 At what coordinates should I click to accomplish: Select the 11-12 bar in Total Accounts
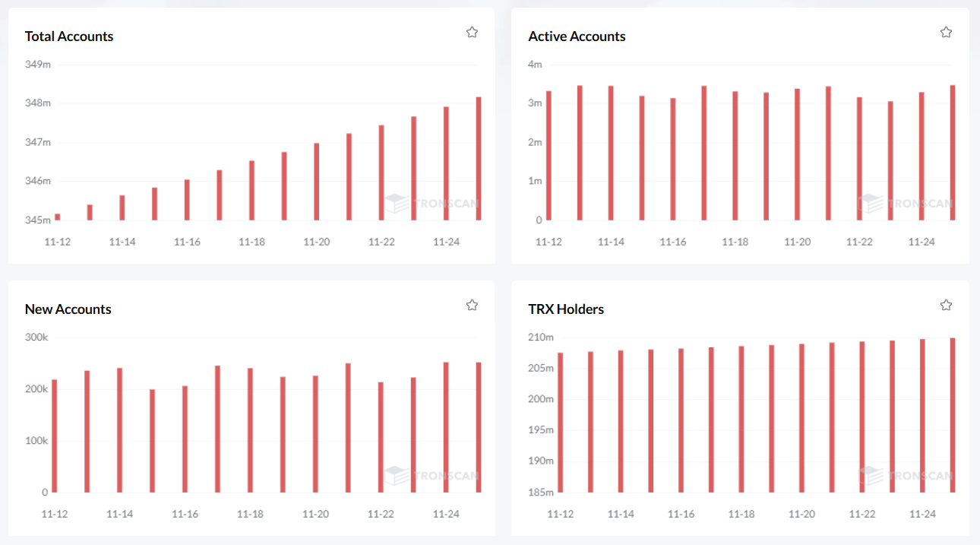coord(58,217)
